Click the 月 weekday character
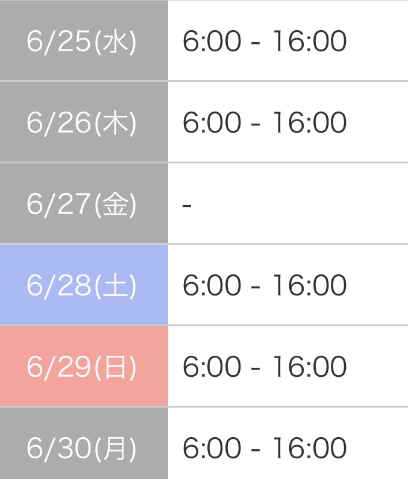The image size is (408, 479). [115, 449]
